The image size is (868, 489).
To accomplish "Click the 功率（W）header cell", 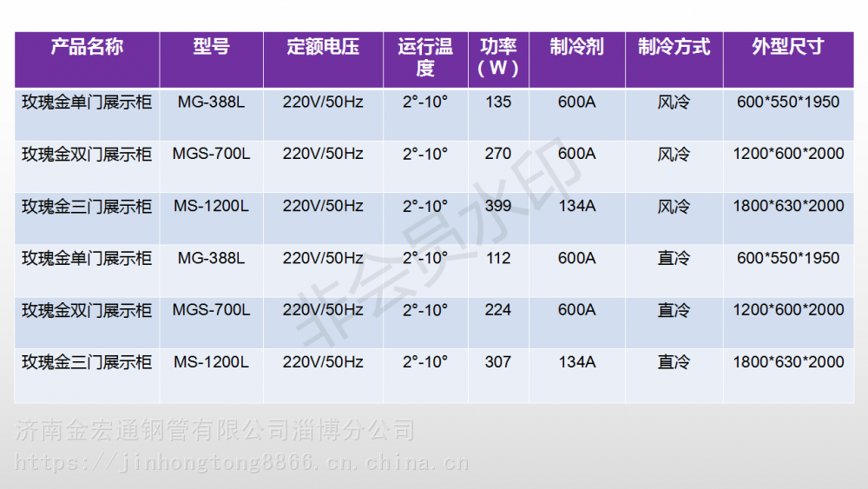I will 498,57.
